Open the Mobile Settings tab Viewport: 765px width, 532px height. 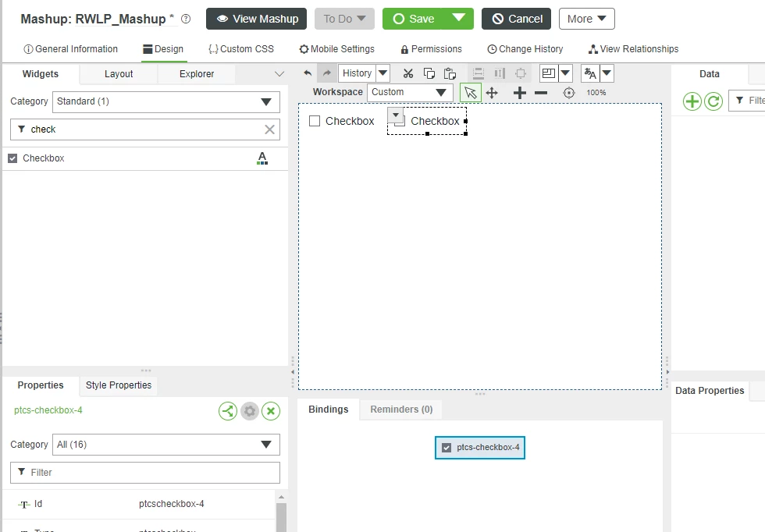point(336,49)
